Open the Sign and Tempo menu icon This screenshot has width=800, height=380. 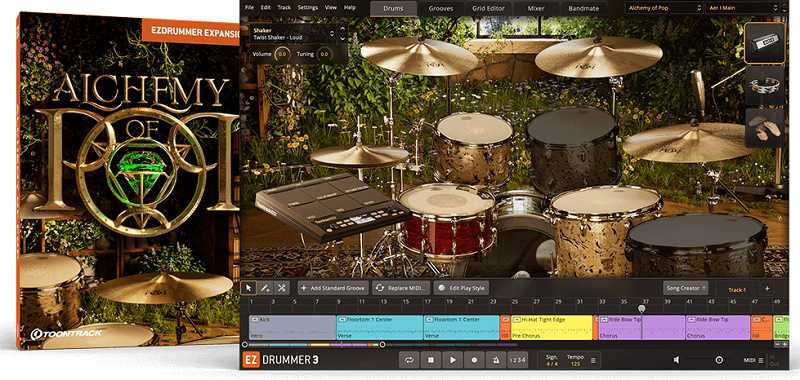click(592, 360)
